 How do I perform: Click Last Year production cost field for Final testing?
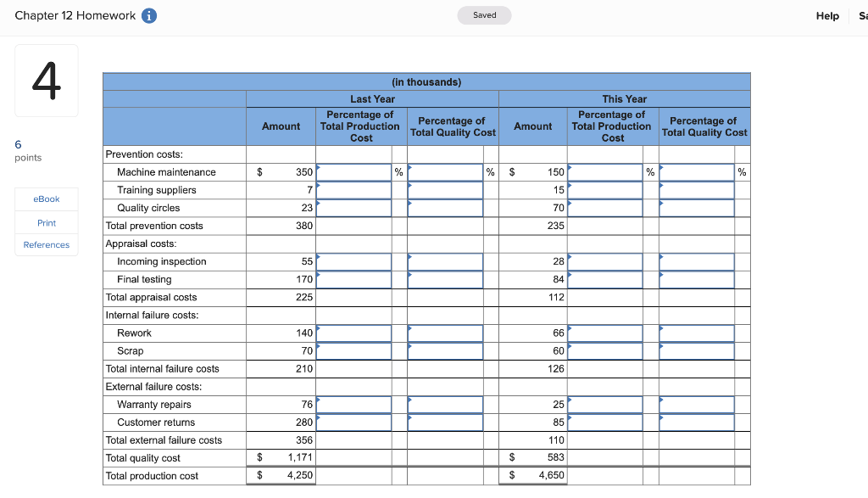pyautogui.click(x=353, y=279)
